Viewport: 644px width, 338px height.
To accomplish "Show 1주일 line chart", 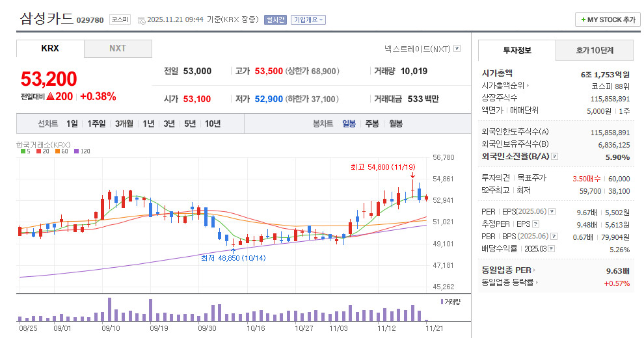I will [96, 123].
